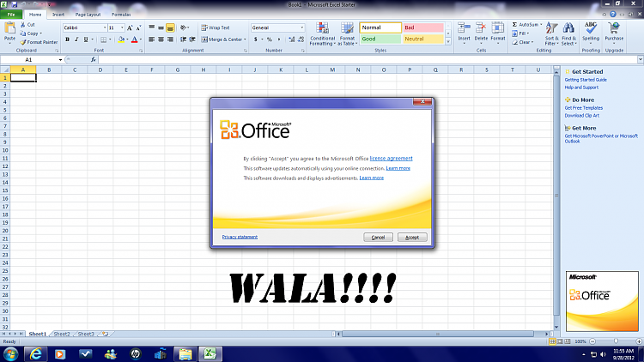The height and width of the screenshot is (362, 644).
Task: Click Cancel in the Office dialog
Action: click(378, 238)
